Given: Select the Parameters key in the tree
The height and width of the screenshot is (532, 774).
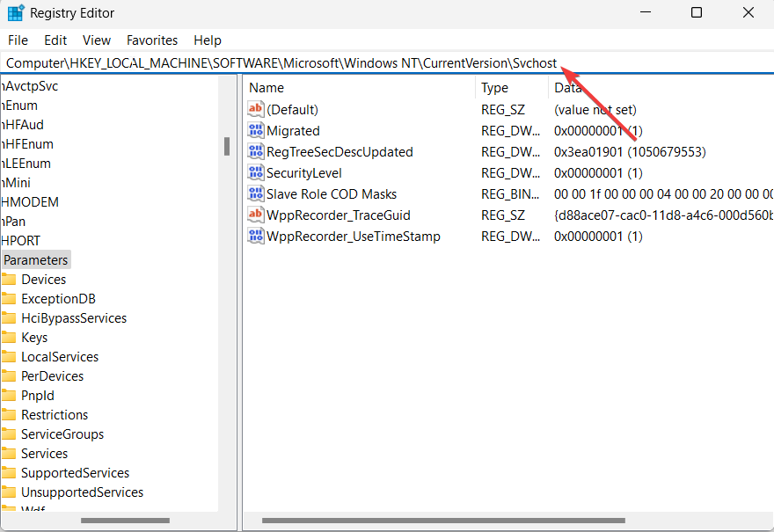Looking at the screenshot, I should point(36,260).
